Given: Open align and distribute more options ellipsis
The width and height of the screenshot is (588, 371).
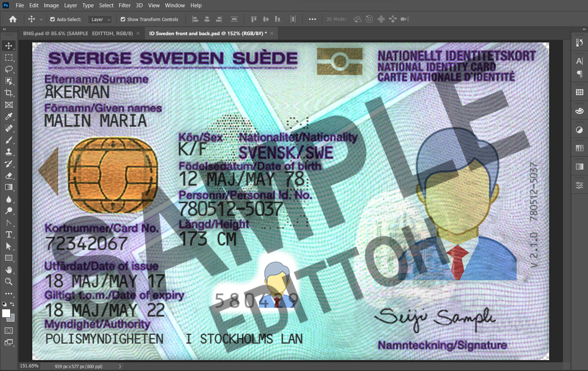Looking at the screenshot, I should click(313, 19).
